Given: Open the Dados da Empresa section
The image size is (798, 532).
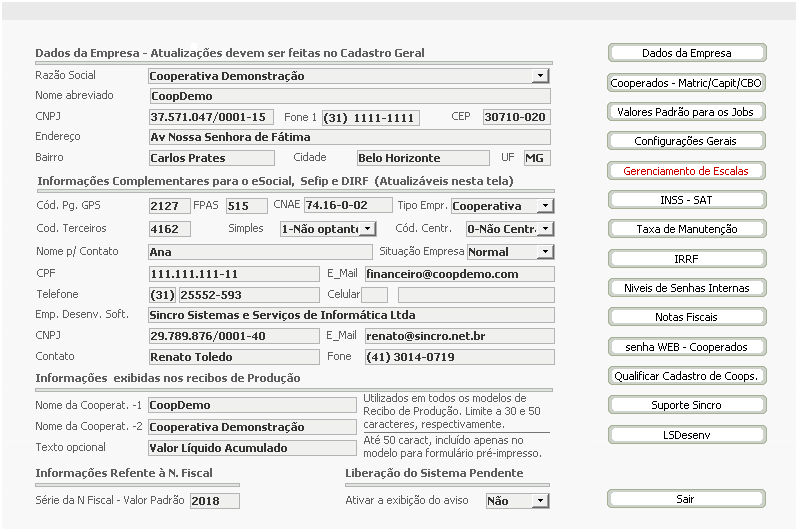Looking at the screenshot, I should pos(687,53).
